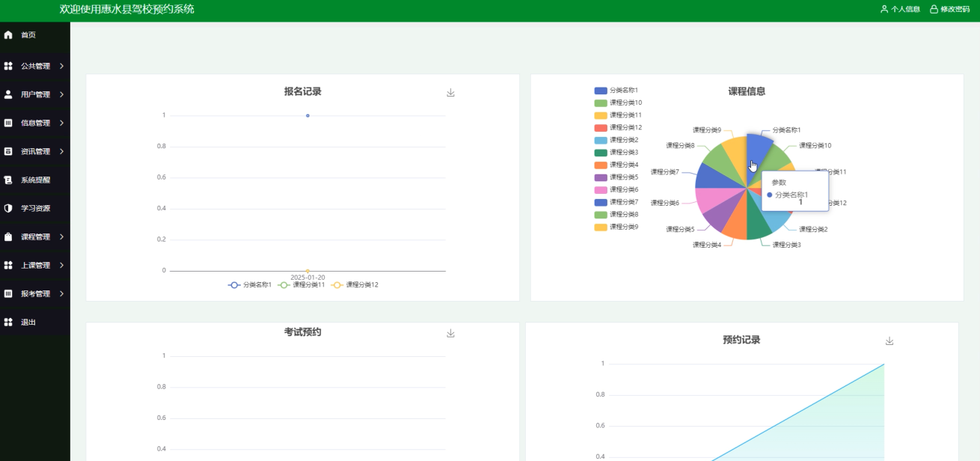The image size is (980, 461).
Task: Click the shield icon beside 学习资源
Action: tap(8, 208)
